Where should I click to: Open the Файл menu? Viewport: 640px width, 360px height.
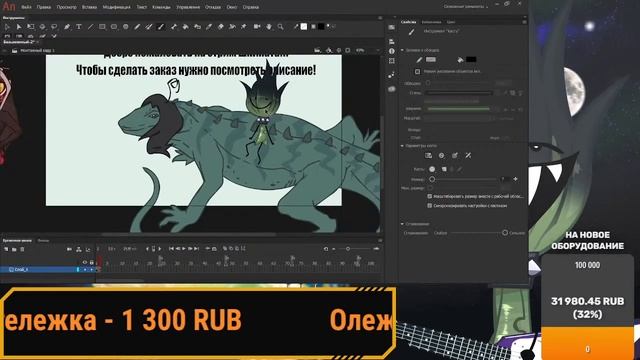click(x=26, y=7)
